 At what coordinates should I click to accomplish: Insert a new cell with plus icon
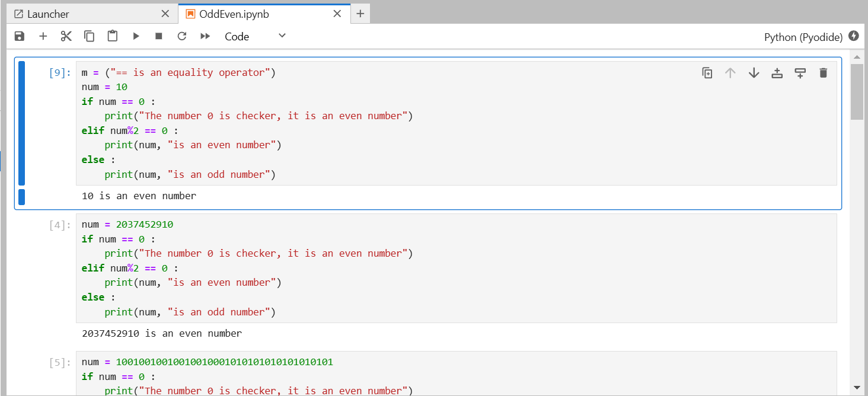[43, 36]
